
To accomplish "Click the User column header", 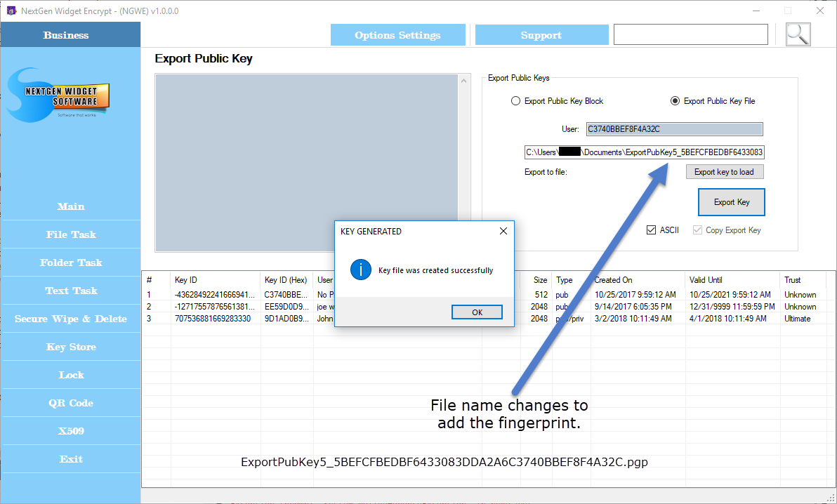I will (x=324, y=280).
